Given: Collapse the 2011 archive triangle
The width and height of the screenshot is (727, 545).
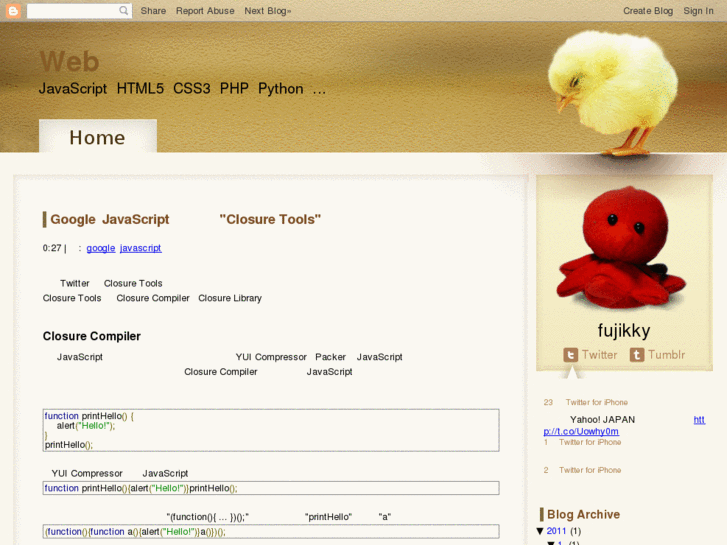Looking at the screenshot, I should tap(540, 531).
